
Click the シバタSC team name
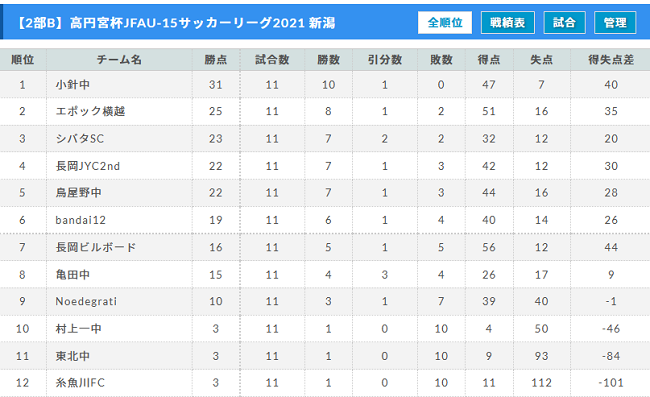pos(80,138)
